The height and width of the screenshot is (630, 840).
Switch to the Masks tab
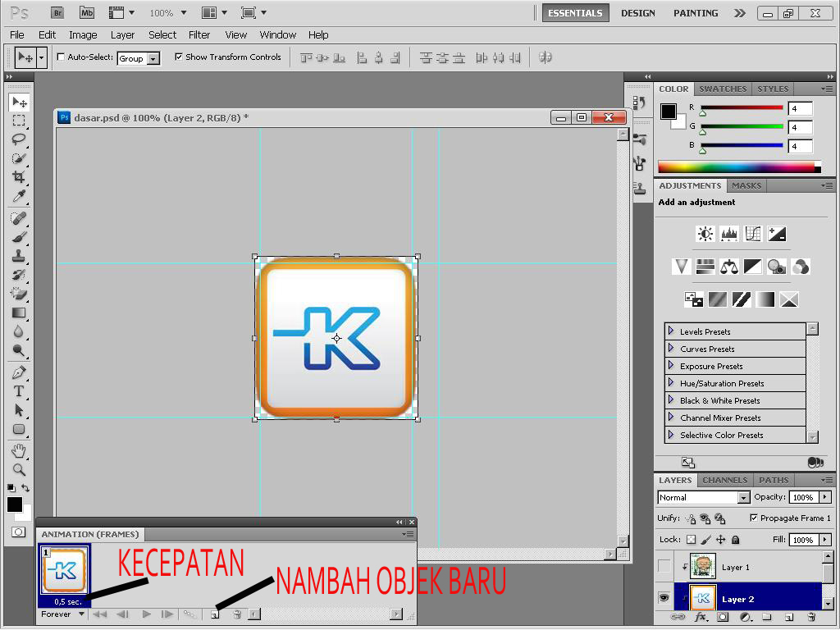746,186
